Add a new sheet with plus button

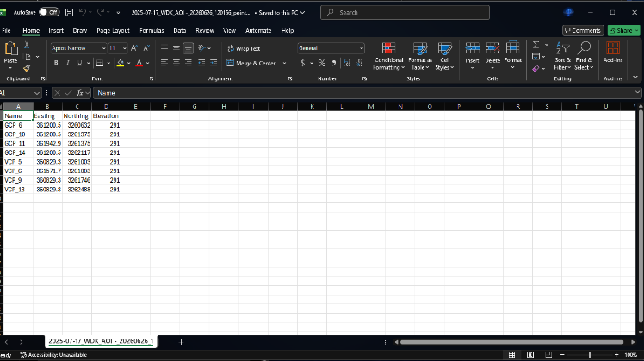coord(181,342)
